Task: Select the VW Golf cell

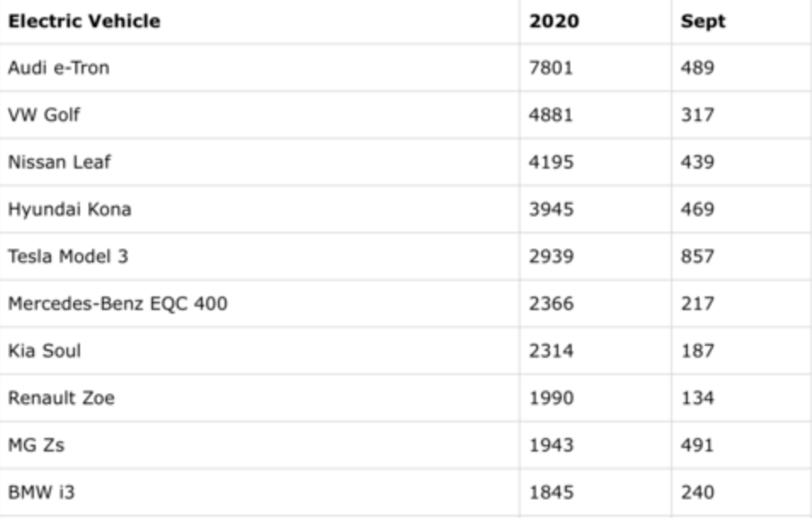Action: point(44,115)
